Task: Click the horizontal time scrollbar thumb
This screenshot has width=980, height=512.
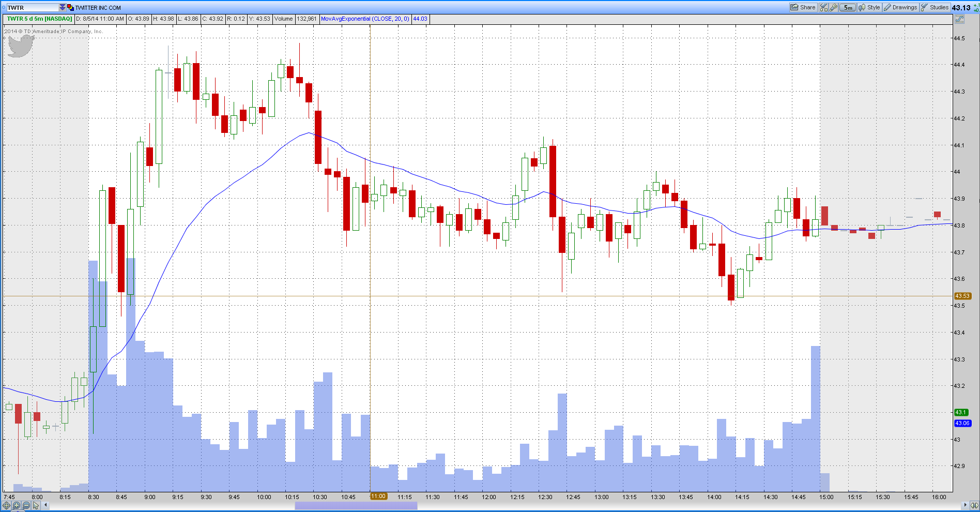Action: point(356,506)
